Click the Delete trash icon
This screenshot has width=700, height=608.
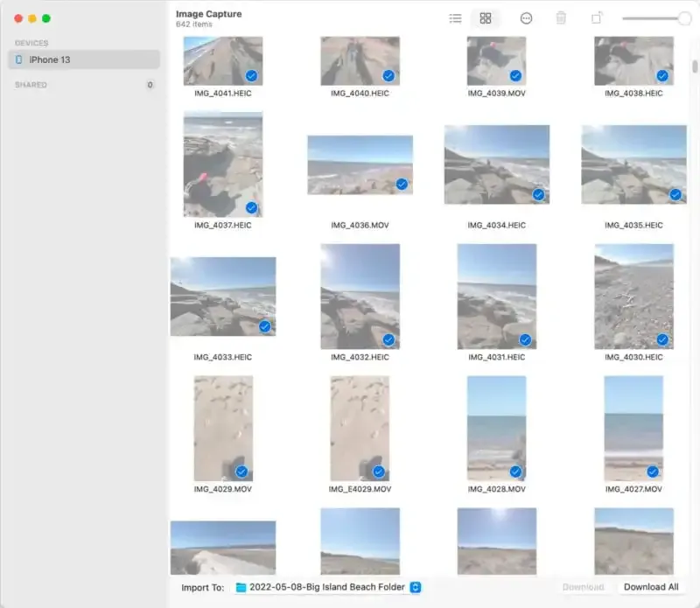click(563, 17)
